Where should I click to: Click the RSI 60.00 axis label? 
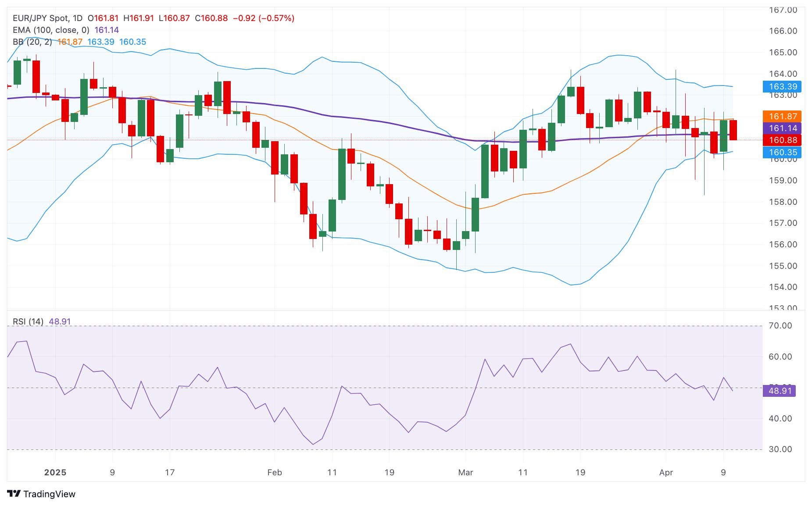pos(781,356)
